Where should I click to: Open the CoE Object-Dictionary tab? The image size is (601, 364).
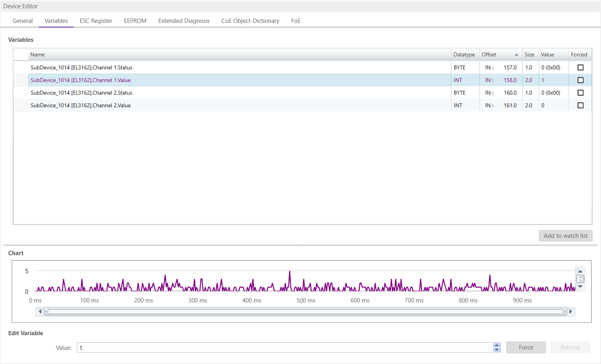tap(250, 21)
